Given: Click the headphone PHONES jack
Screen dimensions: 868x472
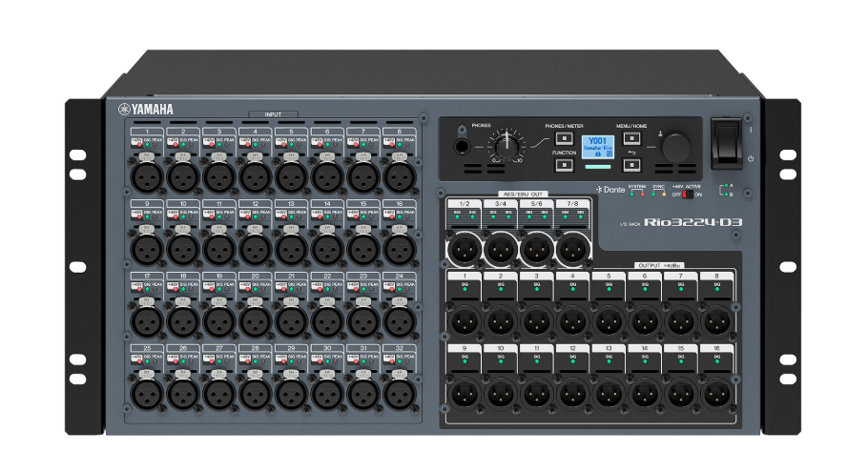Looking at the screenshot, I should (462, 147).
